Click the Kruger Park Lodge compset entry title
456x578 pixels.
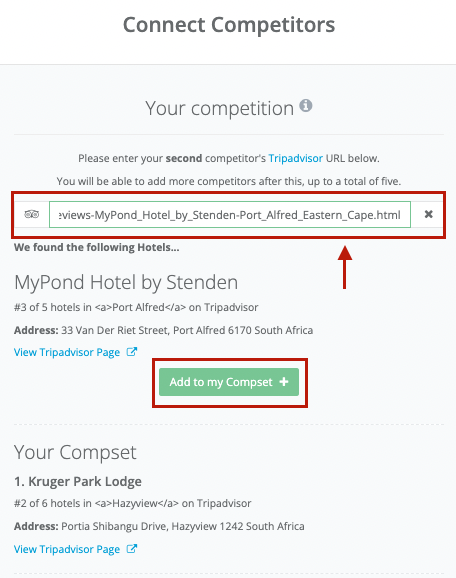pyautogui.click(x=78, y=481)
